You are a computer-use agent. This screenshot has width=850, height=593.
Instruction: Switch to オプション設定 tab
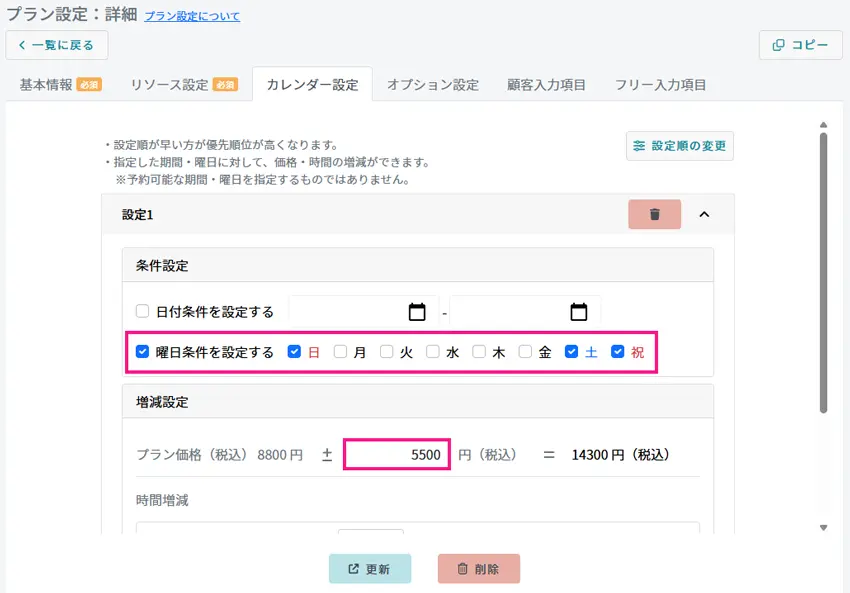pyautogui.click(x=433, y=85)
